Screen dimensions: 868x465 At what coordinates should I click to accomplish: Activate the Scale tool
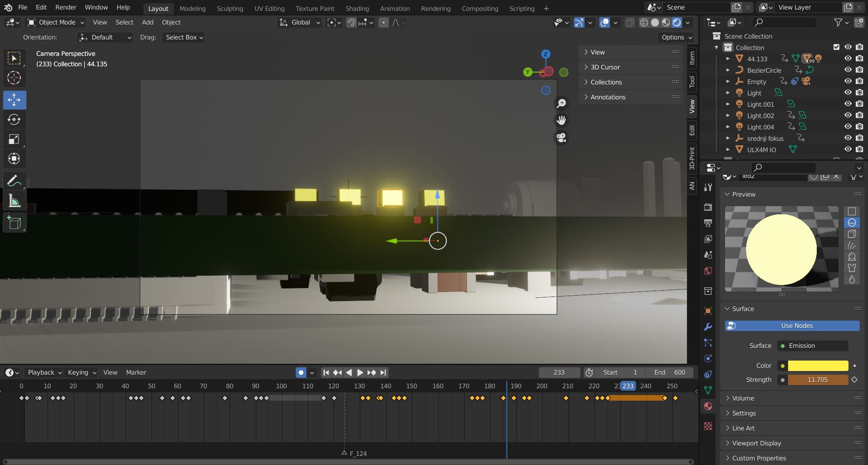click(14, 139)
